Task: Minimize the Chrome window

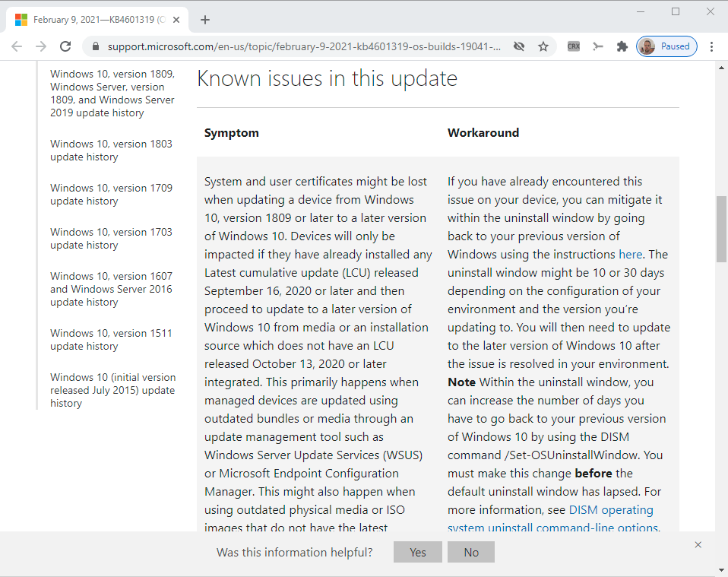Action: pyautogui.click(x=641, y=11)
